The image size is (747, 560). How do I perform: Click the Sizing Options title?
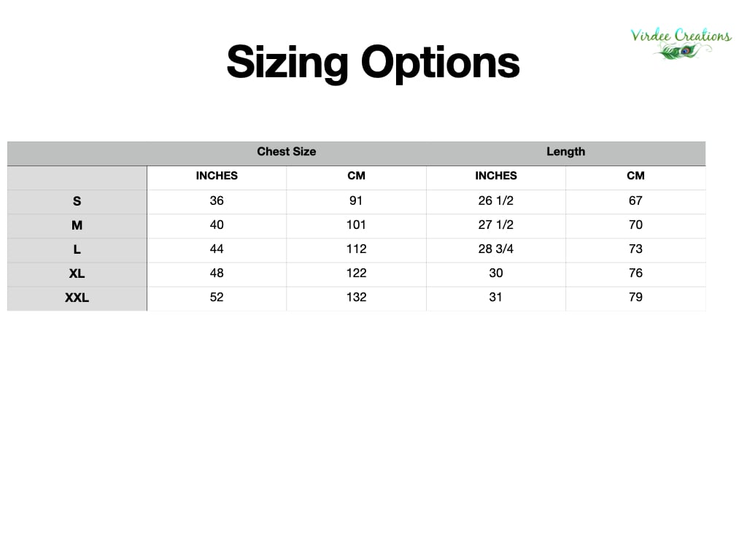tap(373, 62)
